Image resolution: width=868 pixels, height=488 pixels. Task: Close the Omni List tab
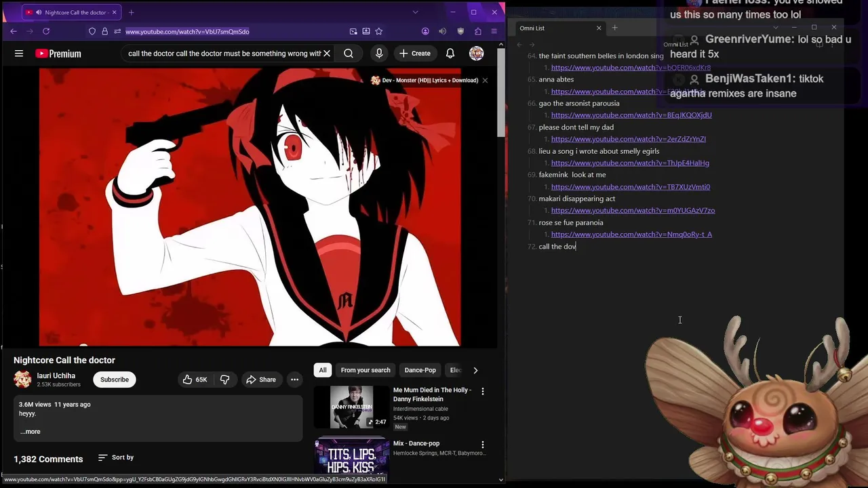click(x=599, y=28)
